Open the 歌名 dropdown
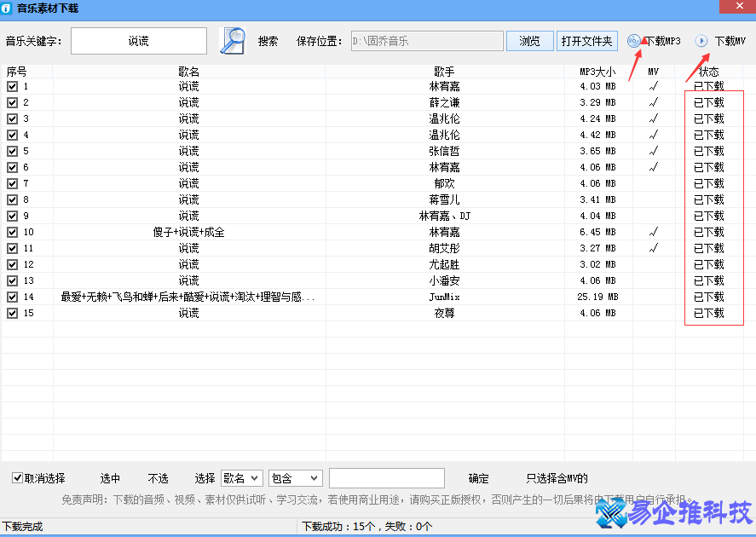This screenshot has width=756, height=537. 241,477
